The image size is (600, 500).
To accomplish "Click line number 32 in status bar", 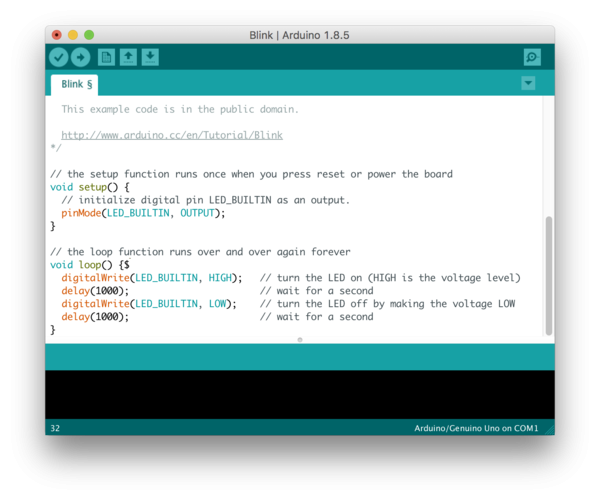I will point(55,428).
